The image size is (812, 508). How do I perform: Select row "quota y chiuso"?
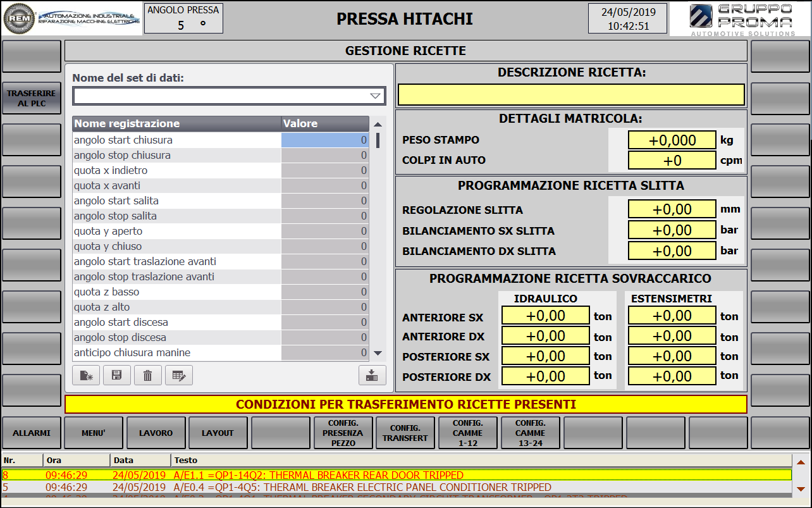[221, 246]
